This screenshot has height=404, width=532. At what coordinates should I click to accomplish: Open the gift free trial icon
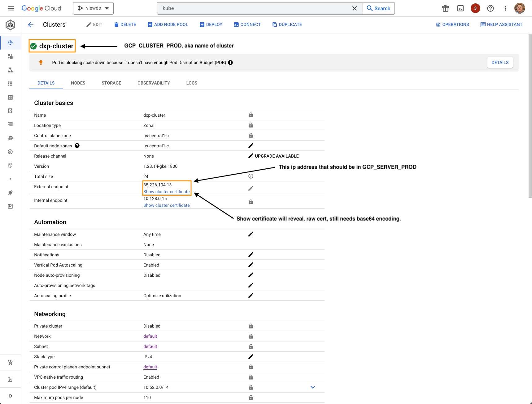coord(446,8)
